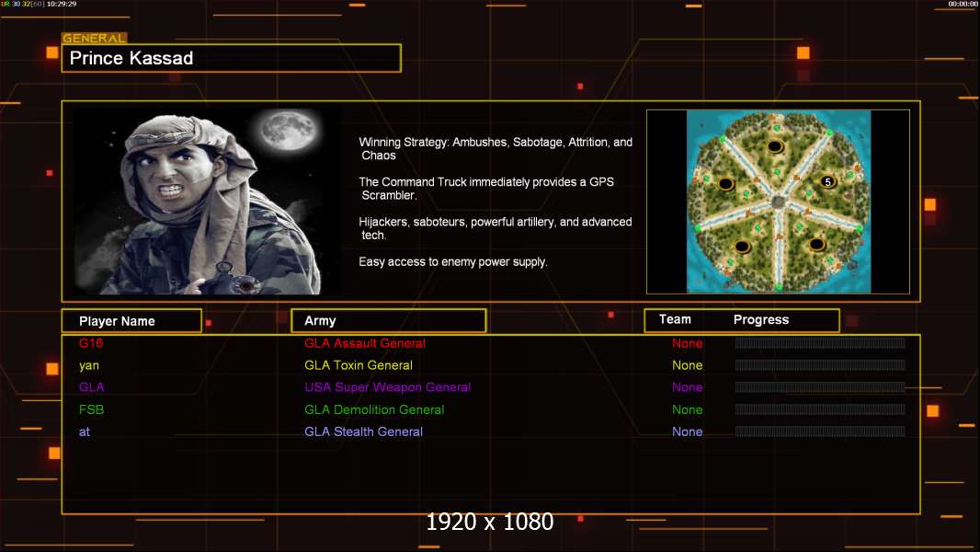Screen dimensions: 980x552
Task: Click team value None for at
Action: coord(687,432)
